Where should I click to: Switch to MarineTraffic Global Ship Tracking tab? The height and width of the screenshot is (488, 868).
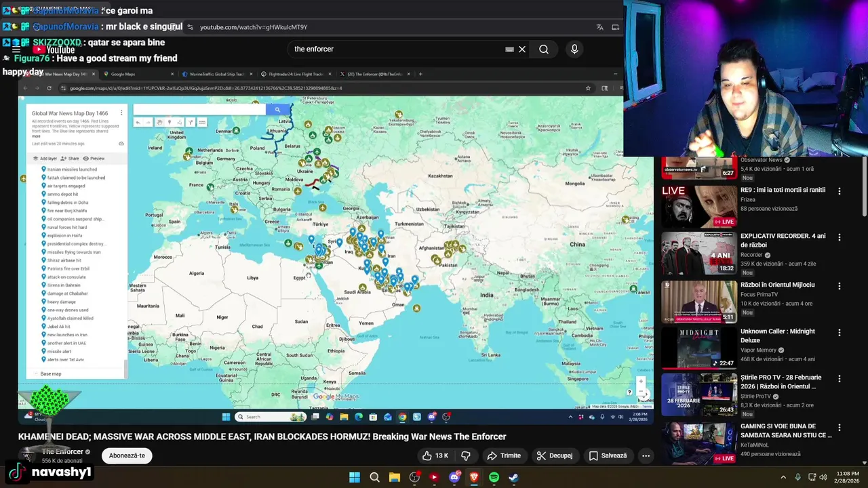point(217,74)
